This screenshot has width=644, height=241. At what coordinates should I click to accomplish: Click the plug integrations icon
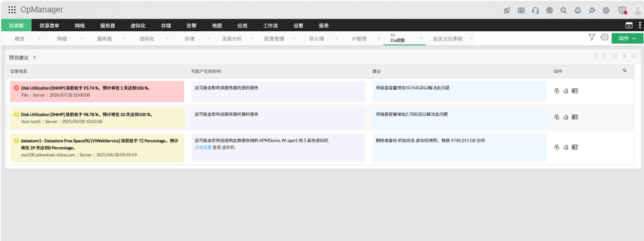pyautogui.click(x=592, y=11)
